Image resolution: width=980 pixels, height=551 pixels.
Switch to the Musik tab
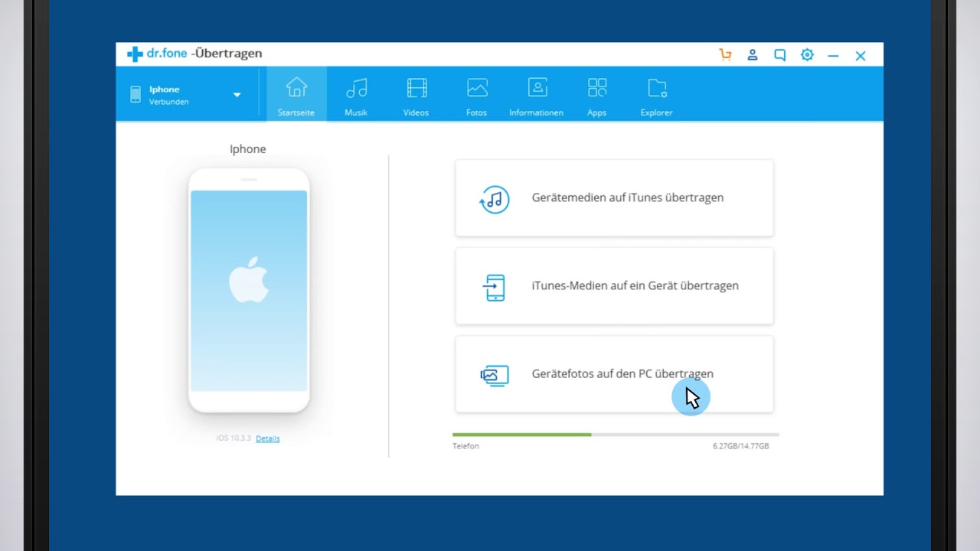pyautogui.click(x=356, y=95)
